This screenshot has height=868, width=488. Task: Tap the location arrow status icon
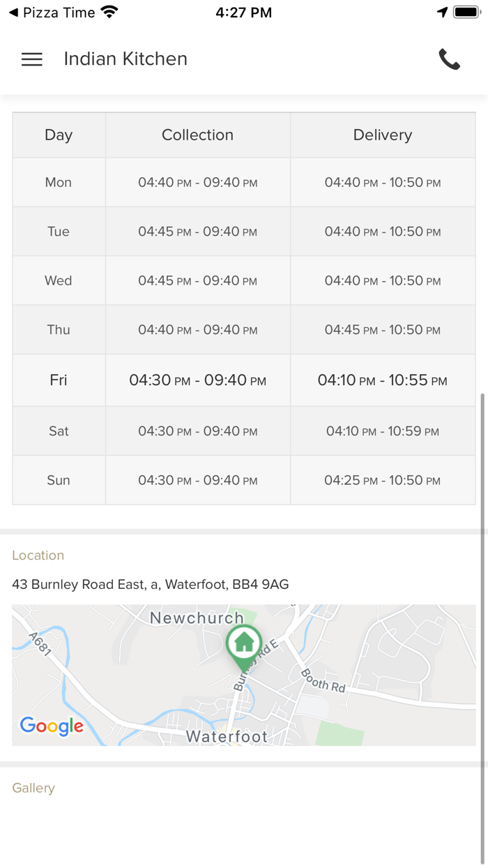(442, 13)
